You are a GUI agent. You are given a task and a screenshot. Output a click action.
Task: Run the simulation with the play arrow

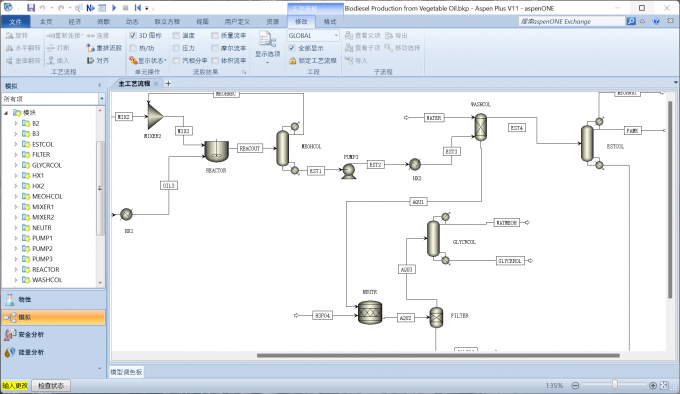pos(114,8)
